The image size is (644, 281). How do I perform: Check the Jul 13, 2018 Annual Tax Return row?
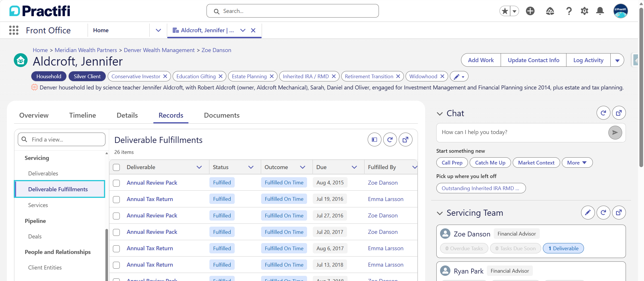[116, 265]
